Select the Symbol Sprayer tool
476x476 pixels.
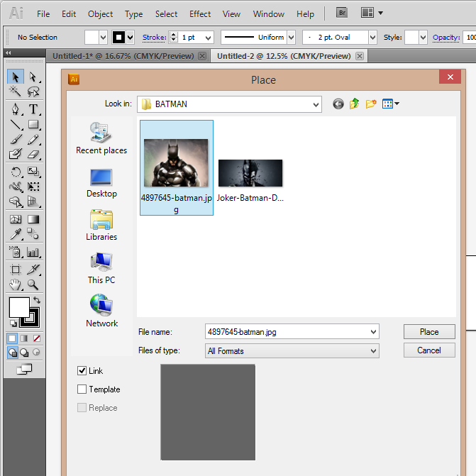(16, 252)
